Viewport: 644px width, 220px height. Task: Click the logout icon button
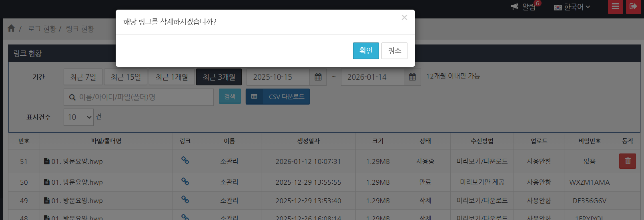tap(633, 6)
